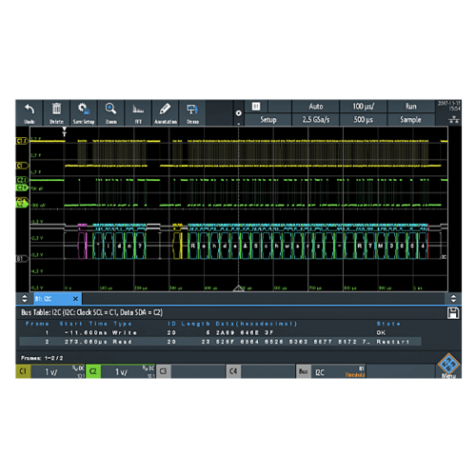Open C1 1 V/ vertical scale settings
This screenshot has width=476, height=476.
[x=58, y=371]
